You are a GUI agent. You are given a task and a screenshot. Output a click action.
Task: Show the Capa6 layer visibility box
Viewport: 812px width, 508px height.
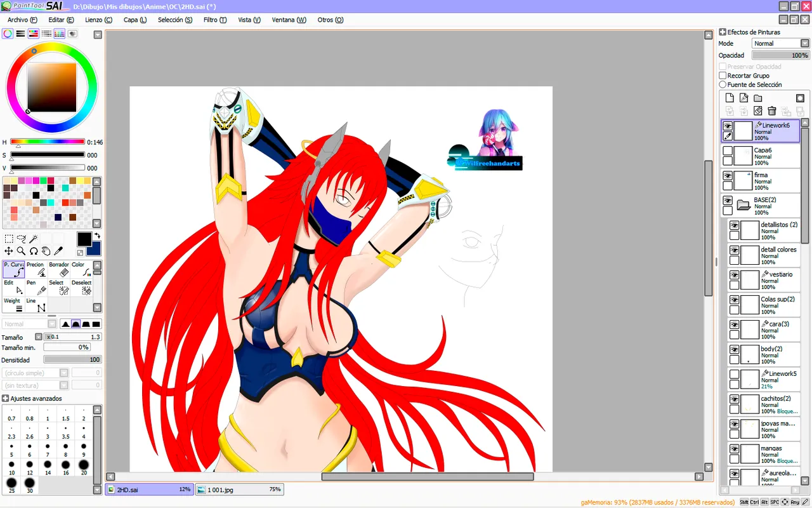point(728,151)
